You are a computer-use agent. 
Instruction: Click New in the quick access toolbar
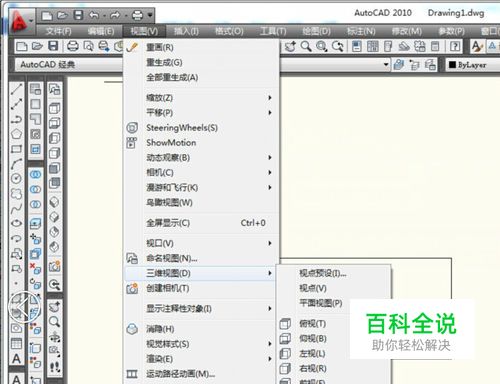[47, 15]
